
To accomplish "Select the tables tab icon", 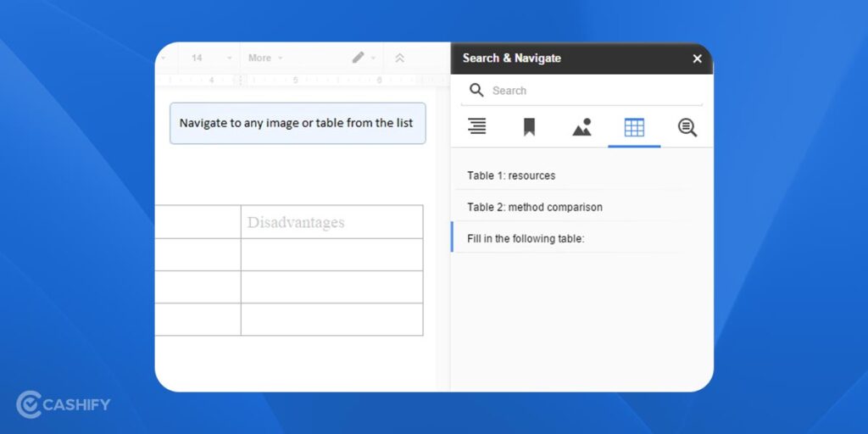I will pyautogui.click(x=634, y=128).
